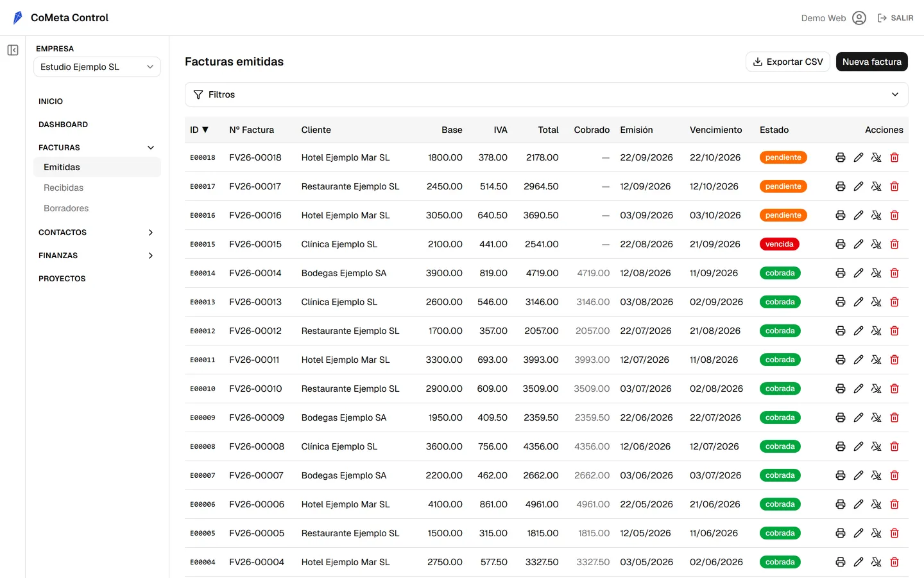The width and height of the screenshot is (924, 578).
Task: Click the CoMeta Control feather logo
Action: (x=18, y=18)
